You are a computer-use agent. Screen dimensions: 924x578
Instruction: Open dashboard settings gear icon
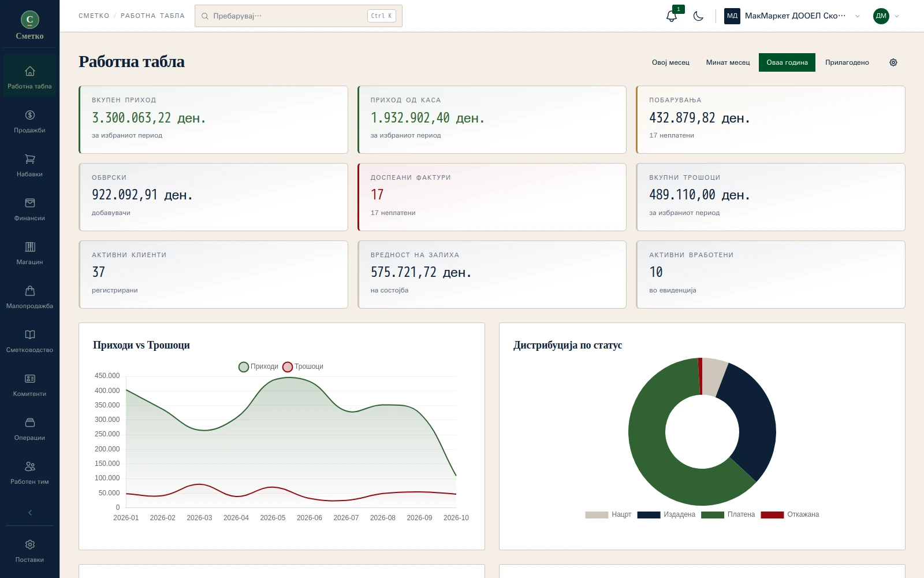pos(893,62)
